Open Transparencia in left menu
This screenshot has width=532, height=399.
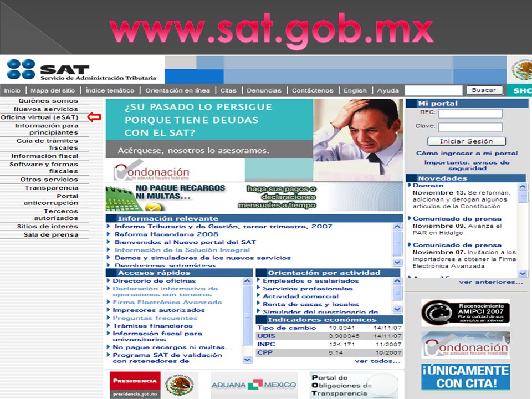point(51,188)
